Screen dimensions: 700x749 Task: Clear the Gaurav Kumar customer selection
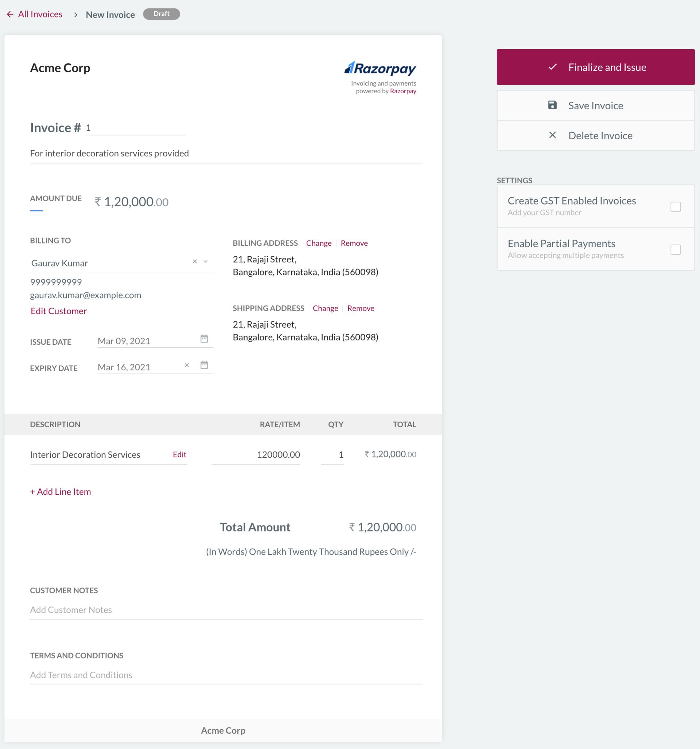click(x=195, y=261)
